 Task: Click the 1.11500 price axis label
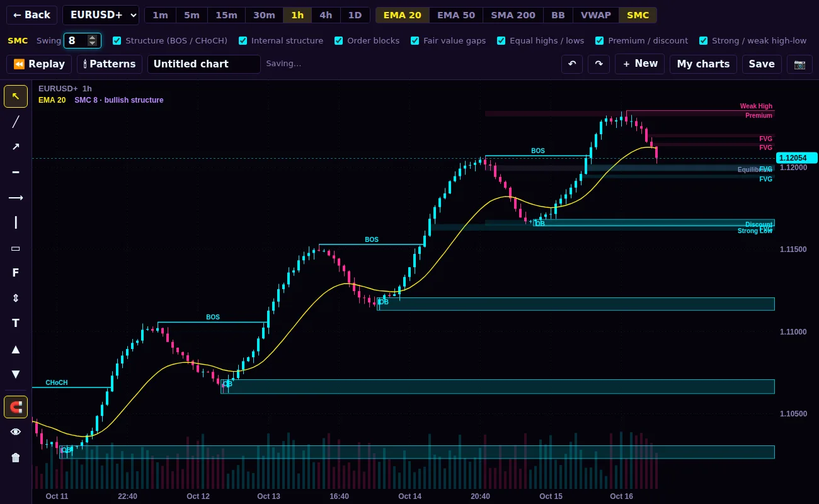pos(793,249)
